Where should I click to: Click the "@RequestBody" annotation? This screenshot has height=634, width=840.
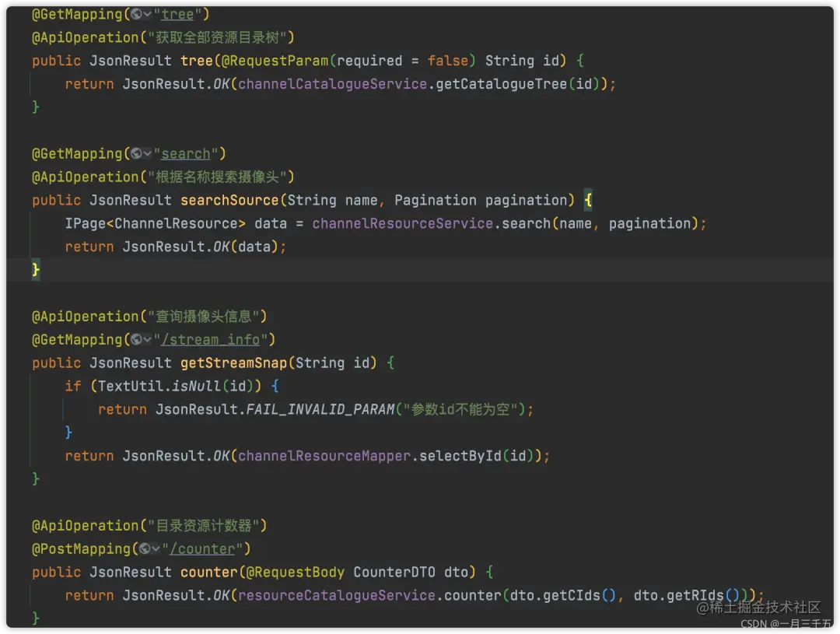click(296, 573)
